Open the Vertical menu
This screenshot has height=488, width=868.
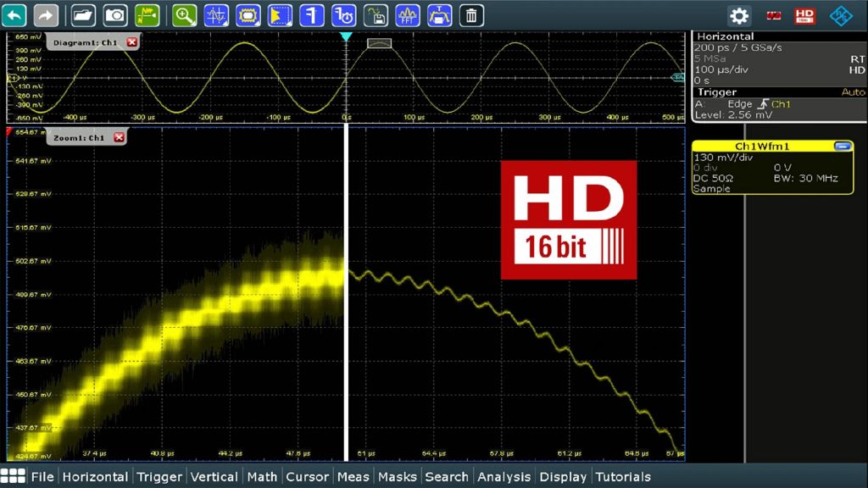tap(214, 477)
